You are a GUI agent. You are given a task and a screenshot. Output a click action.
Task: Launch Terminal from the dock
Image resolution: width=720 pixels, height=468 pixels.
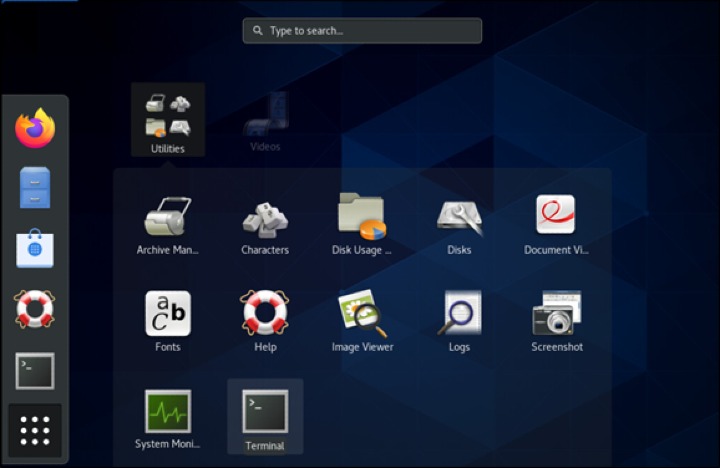(35, 370)
